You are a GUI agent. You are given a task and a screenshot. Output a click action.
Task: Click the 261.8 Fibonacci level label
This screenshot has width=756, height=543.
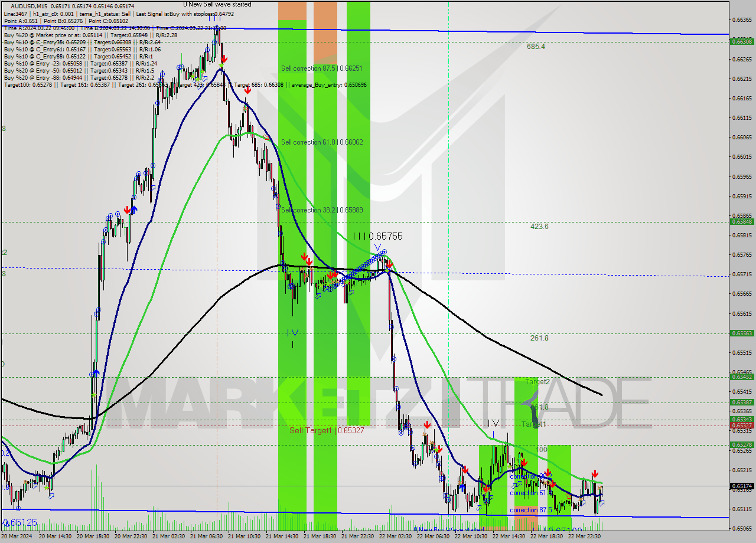click(539, 338)
